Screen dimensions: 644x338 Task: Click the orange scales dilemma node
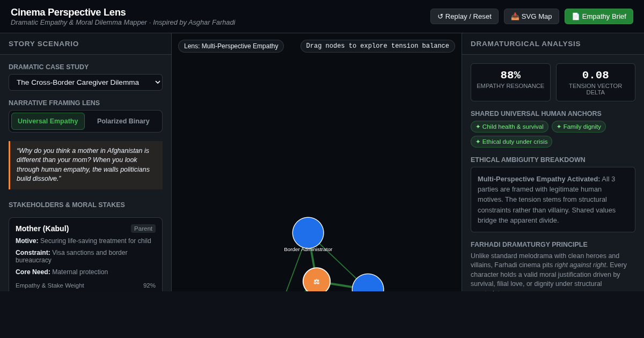coord(317,281)
